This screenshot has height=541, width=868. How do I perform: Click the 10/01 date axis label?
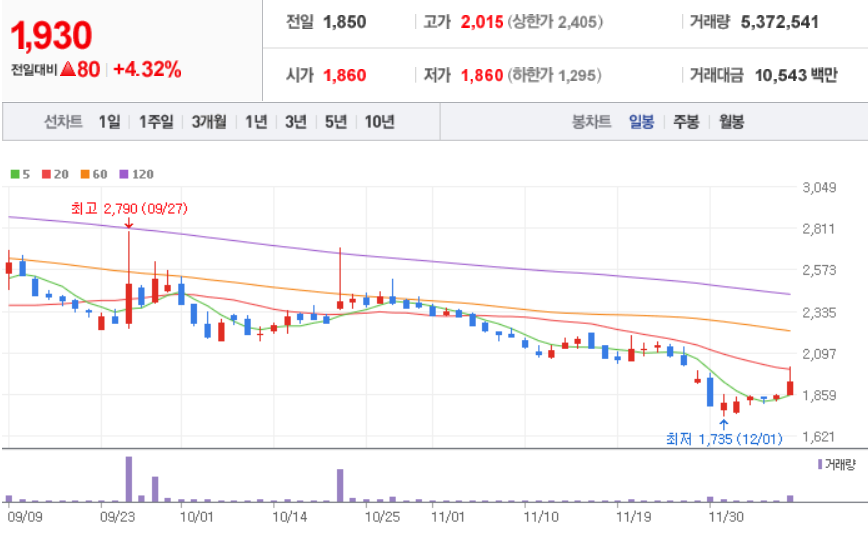pos(197,517)
